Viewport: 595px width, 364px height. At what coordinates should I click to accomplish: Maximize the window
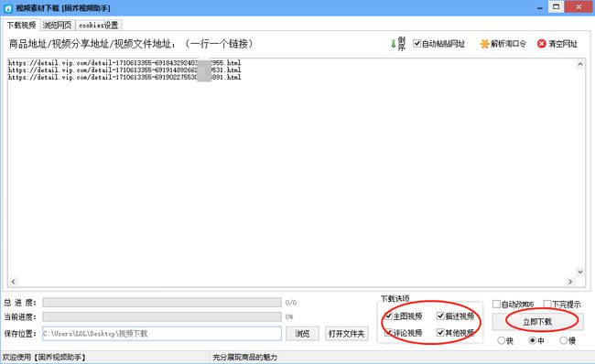(x=556, y=7)
